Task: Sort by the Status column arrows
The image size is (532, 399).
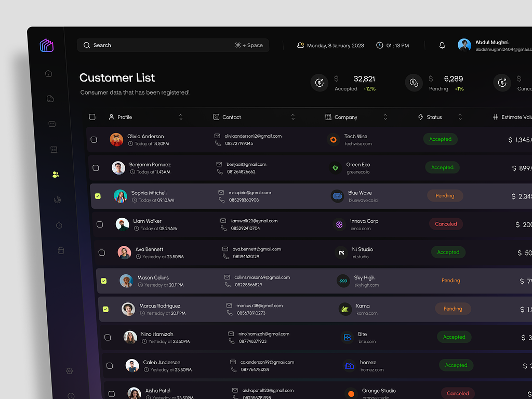Action: [460, 117]
